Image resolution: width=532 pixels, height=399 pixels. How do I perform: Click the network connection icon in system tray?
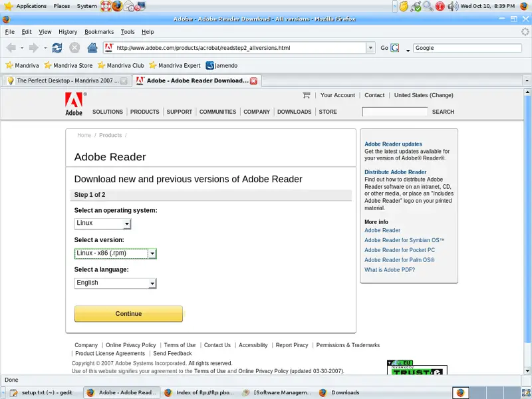pyautogui.click(x=416, y=6)
